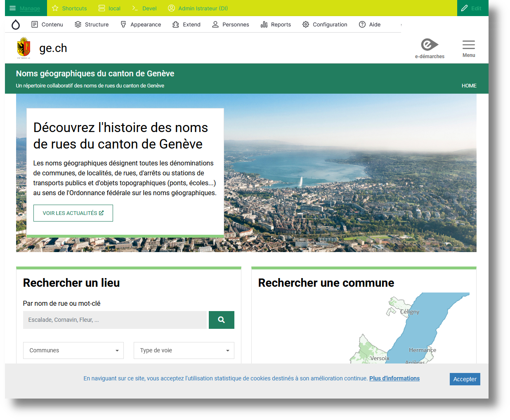Click the search magnifier button
This screenshot has width=510, height=420.
click(x=221, y=320)
